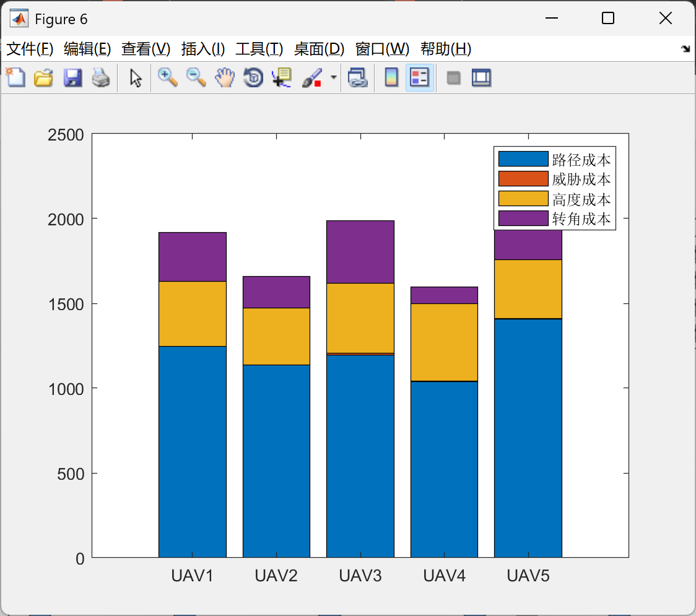Close the Figure 6 window
This screenshot has width=696, height=616.
tap(666, 18)
